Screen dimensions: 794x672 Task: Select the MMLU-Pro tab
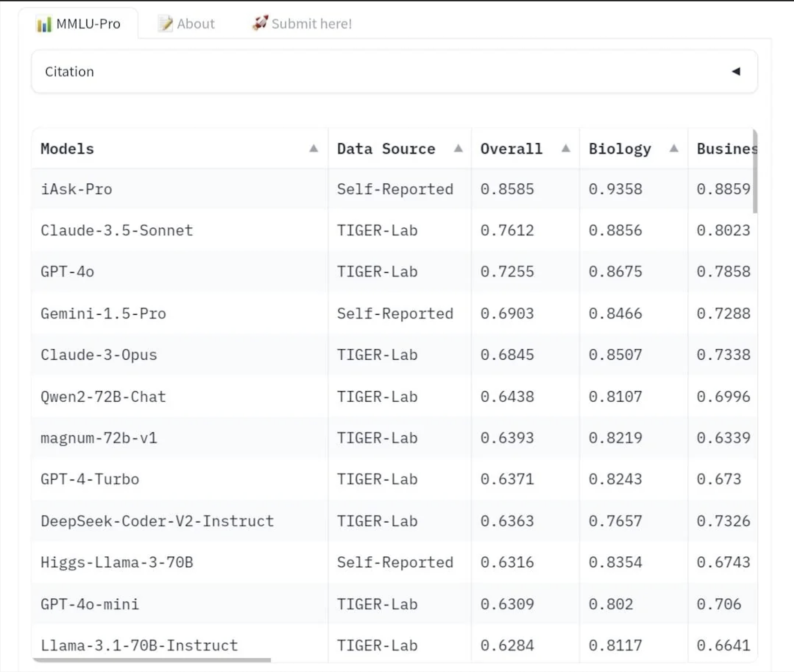(x=88, y=24)
